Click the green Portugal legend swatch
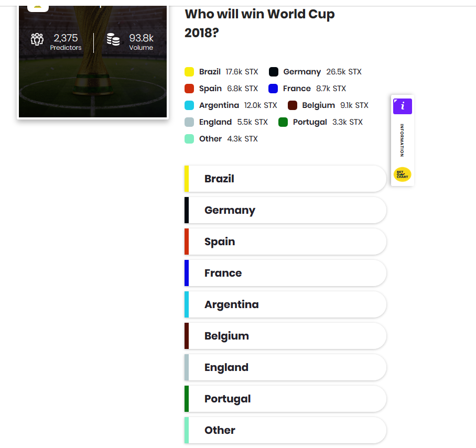 [x=283, y=122]
